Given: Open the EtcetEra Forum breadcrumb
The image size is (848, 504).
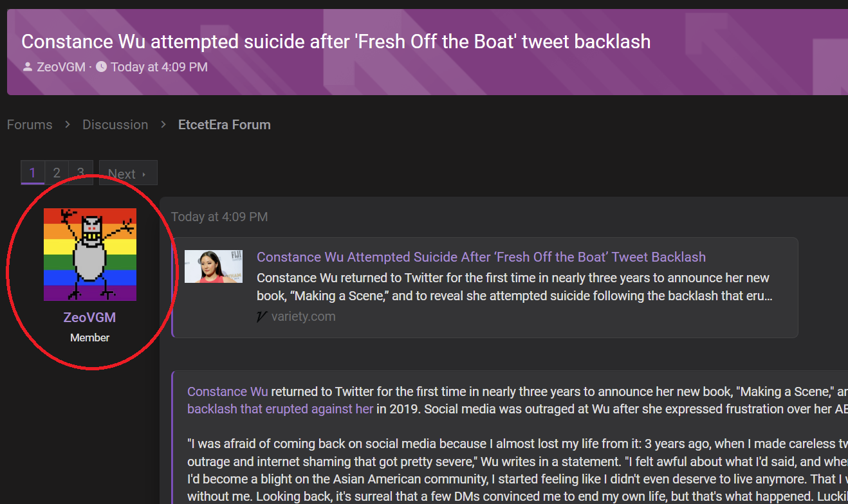Looking at the screenshot, I should (225, 125).
